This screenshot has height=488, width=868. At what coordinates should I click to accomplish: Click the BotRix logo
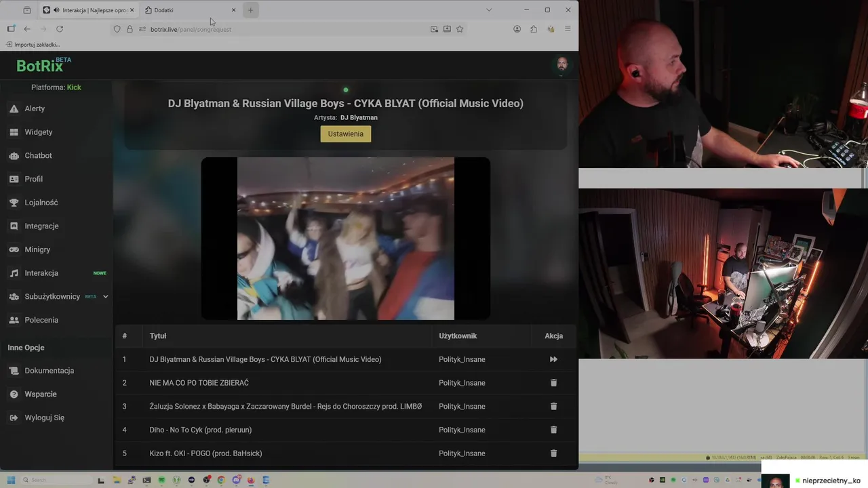click(x=43, y=65)
